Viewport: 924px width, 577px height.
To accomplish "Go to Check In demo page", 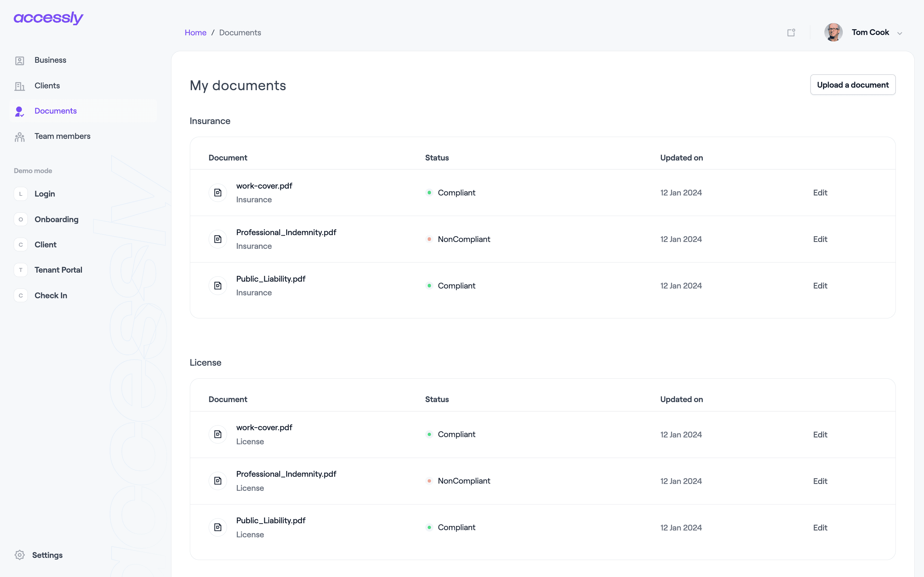I will (51, 295).
